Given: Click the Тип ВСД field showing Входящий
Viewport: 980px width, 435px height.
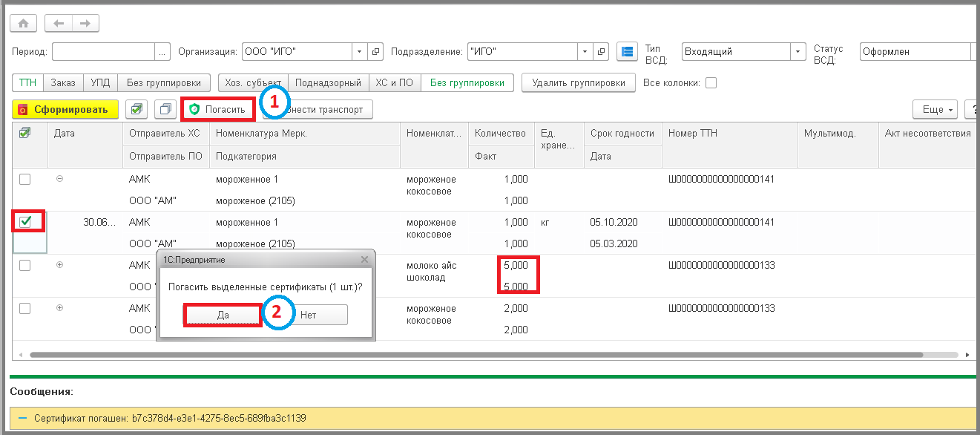Looking at the screenshot, I should (x=737, y=51).
